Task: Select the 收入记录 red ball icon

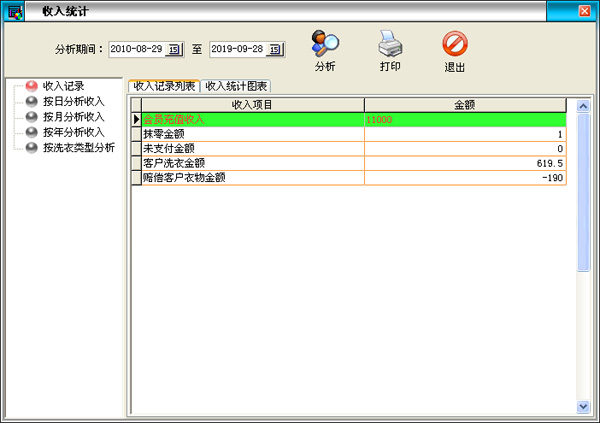Action: [x=32, y=86]
